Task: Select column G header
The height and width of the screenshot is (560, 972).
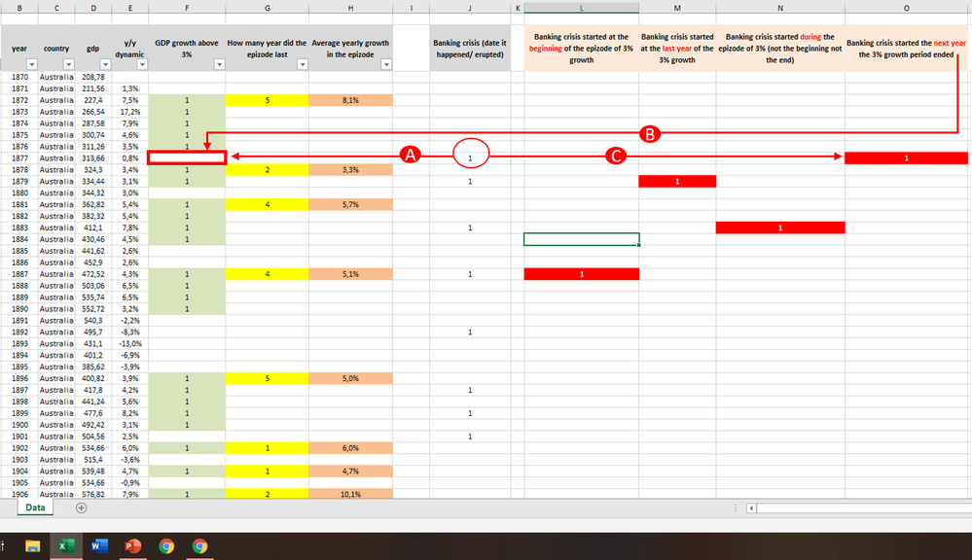Action: click(268, 8)
